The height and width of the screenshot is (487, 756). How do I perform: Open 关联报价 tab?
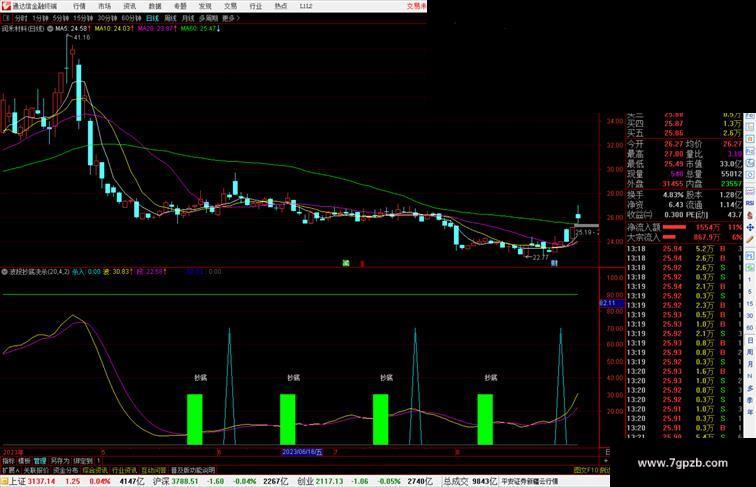[36, 470]
